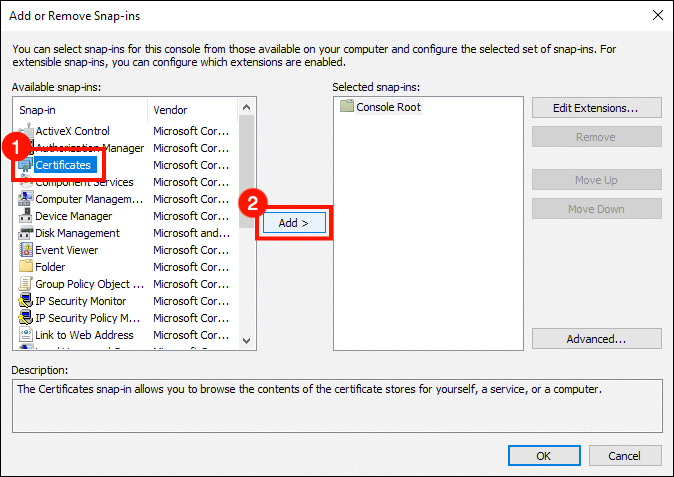Select the Group Policy Object icon
This screenshot has height=477, width=674.
[27, 284]
